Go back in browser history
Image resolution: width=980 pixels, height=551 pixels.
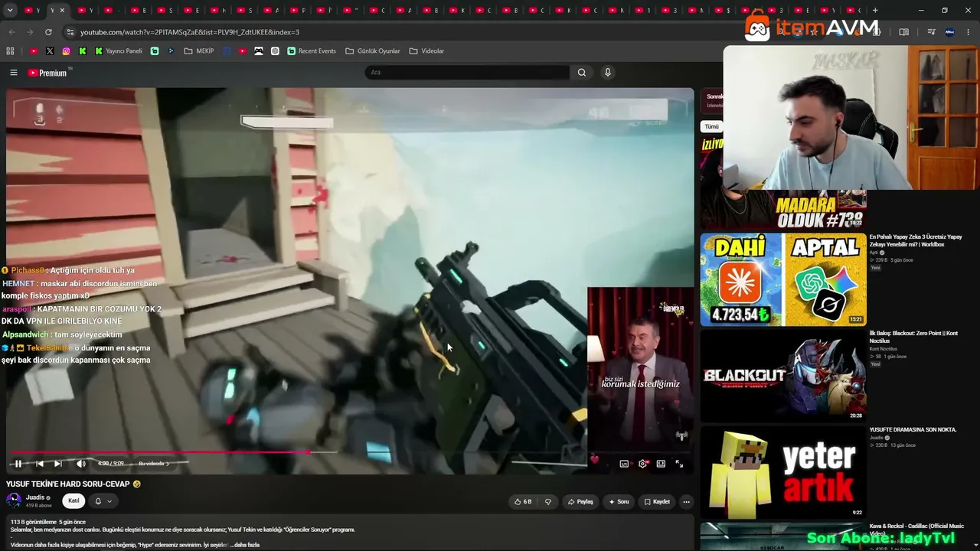click(11, 32)
